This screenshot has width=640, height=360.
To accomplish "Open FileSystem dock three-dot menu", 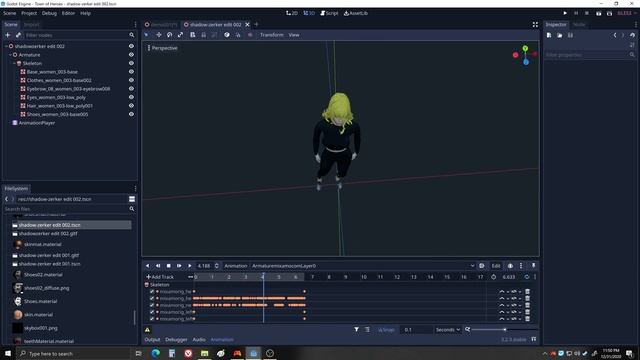I will 135,189.
